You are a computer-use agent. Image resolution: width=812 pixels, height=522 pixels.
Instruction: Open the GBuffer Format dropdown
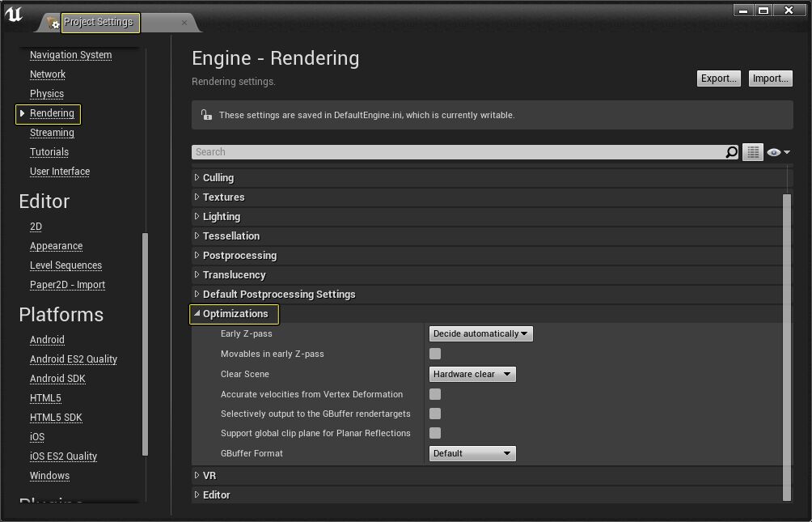tap(472, 453)
